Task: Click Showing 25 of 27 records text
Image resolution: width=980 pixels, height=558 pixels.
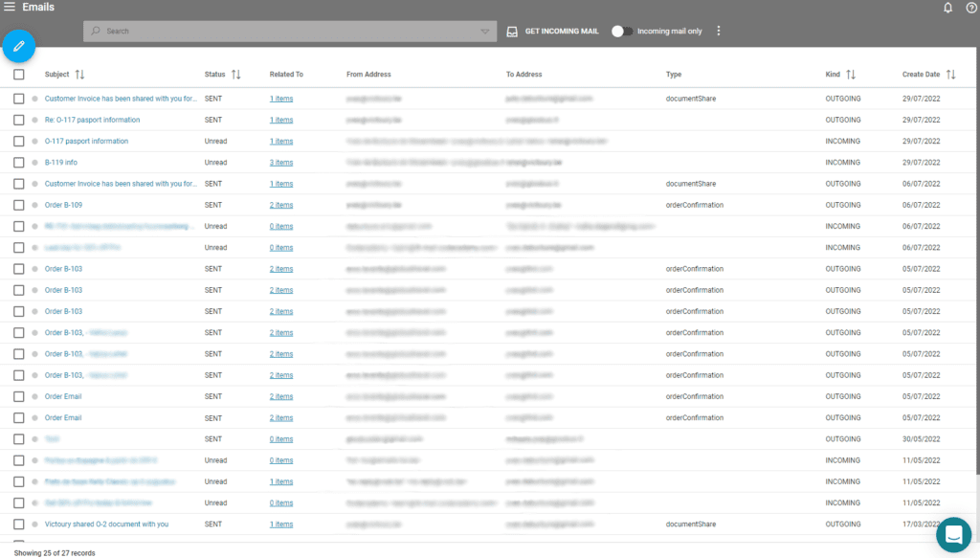Action: coord(55,553)
